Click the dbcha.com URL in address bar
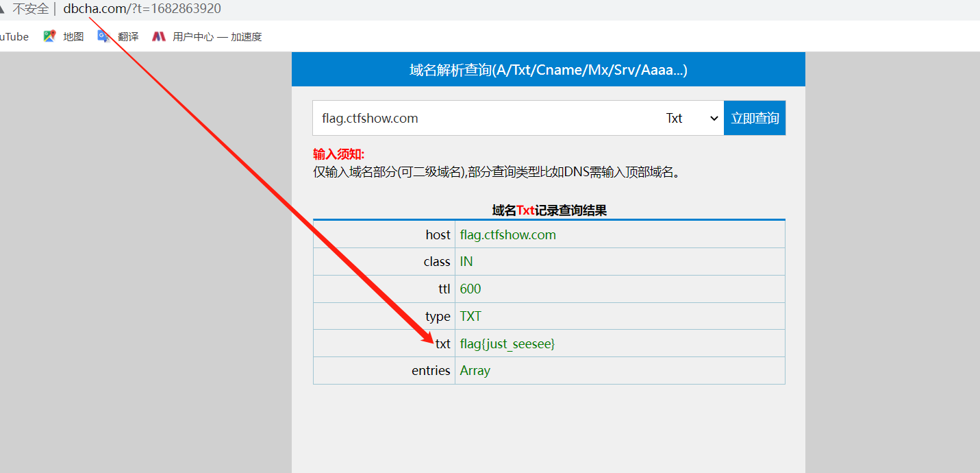 [142, 9]
